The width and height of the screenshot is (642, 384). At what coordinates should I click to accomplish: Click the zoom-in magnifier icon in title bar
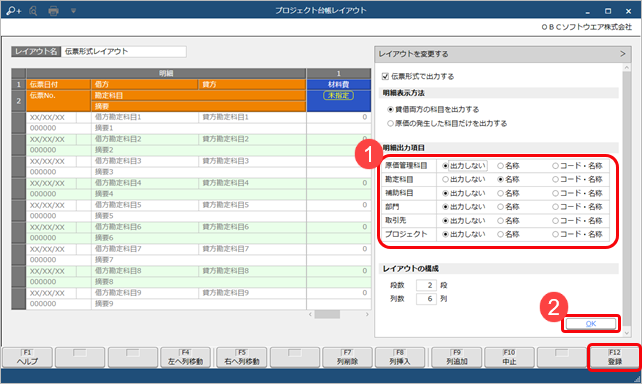(14, 10)
